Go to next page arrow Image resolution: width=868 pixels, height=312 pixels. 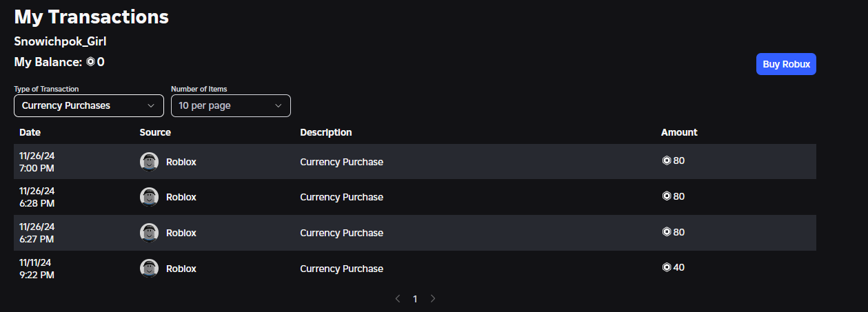coord(433,299)
